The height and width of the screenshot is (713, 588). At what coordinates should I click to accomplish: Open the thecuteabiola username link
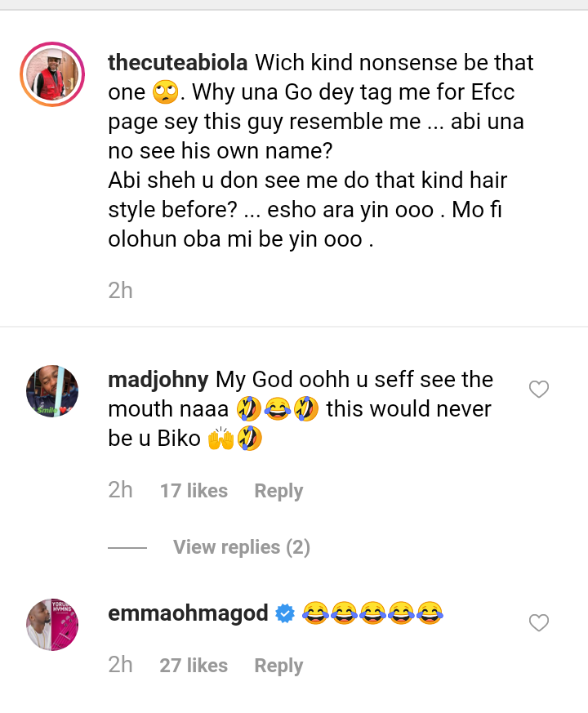[x=178, y=63]
